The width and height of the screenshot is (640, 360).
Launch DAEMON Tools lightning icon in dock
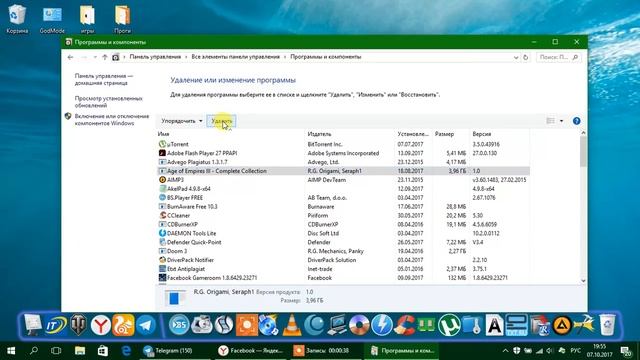click(x=382, y=325)
